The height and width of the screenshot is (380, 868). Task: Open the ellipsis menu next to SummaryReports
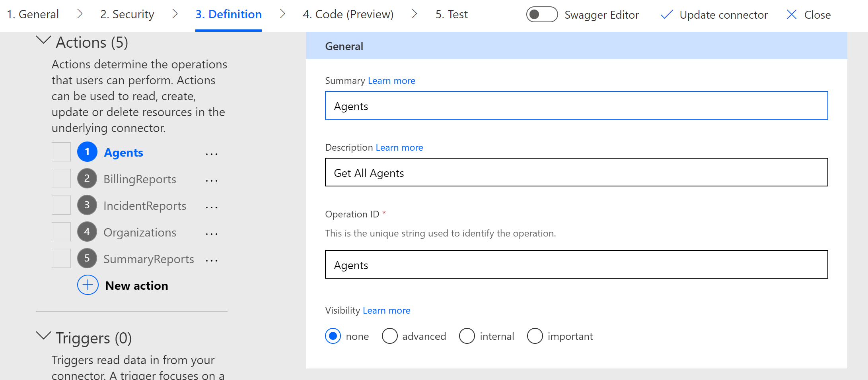pyautogui.click(x=212, y=260)
